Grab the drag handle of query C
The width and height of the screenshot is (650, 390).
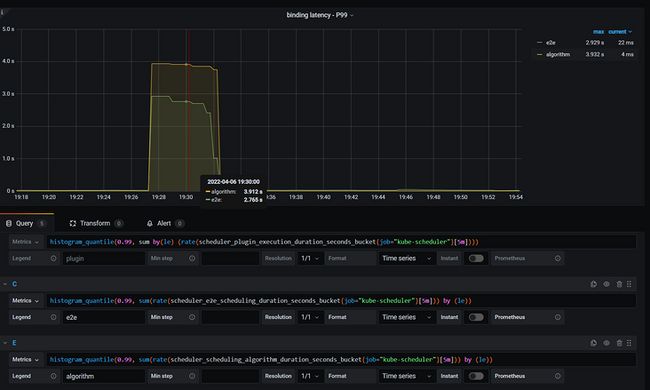click(x=629, y=284)
